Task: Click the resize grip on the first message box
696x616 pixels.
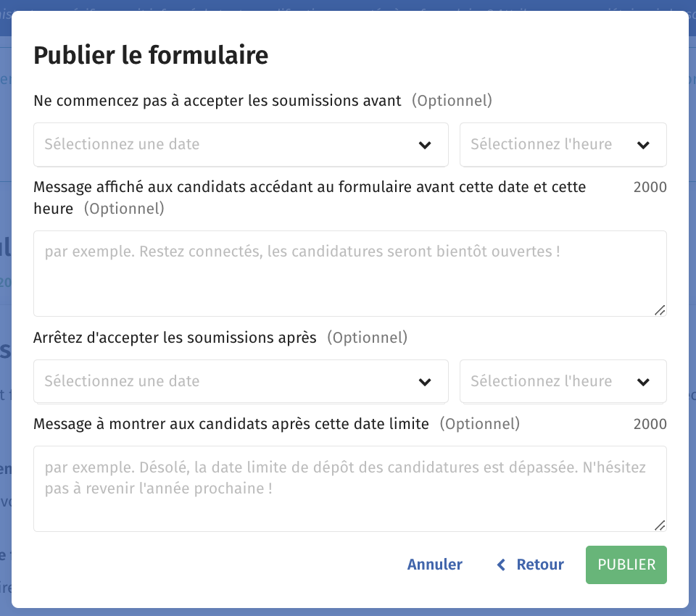Action: 660,310
